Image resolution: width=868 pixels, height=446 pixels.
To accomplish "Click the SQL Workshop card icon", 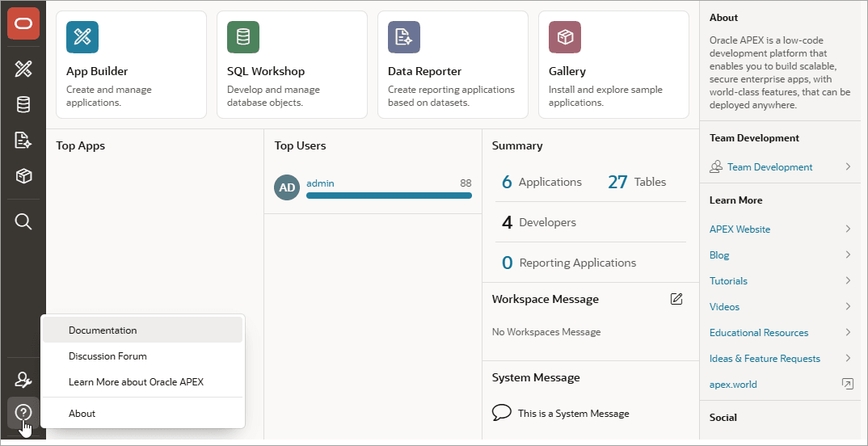I will 243,37.
